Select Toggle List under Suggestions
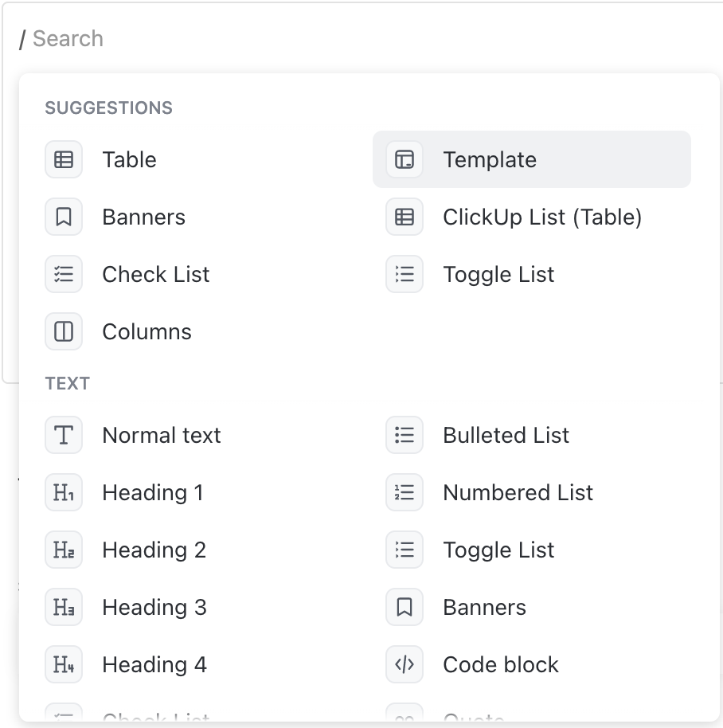 pyautogui.click(x=498, y=274)
